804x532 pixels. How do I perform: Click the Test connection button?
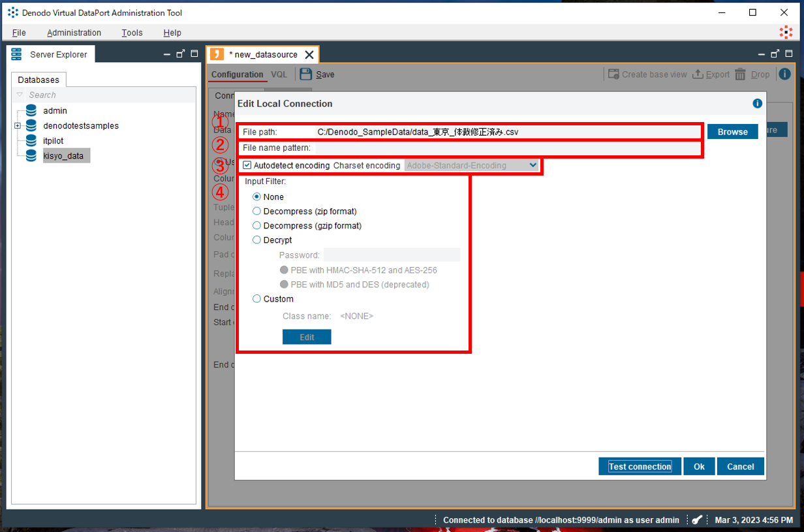pyautogui.click(x=640, y=466)
